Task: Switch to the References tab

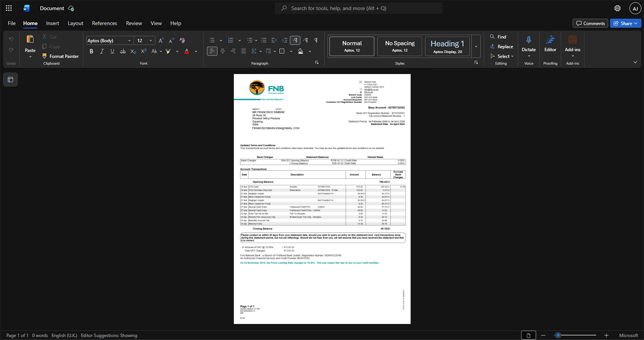Action: [105, 23]
